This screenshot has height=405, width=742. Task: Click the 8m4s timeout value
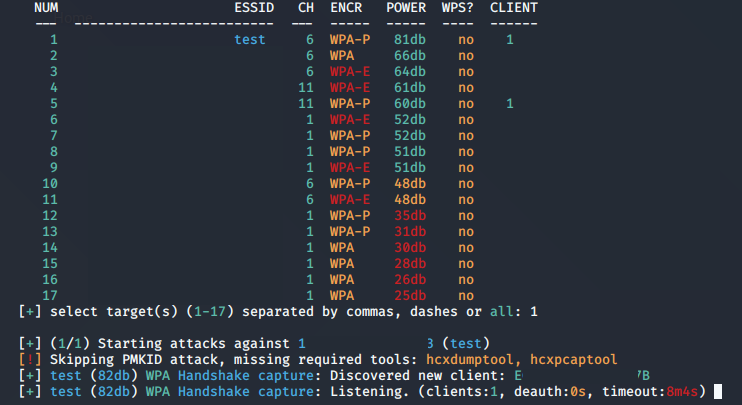click(x=682, y=392)
